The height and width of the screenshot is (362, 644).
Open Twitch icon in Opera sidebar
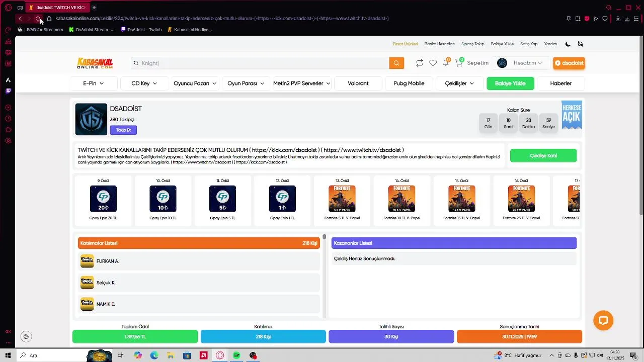(8, 91)
